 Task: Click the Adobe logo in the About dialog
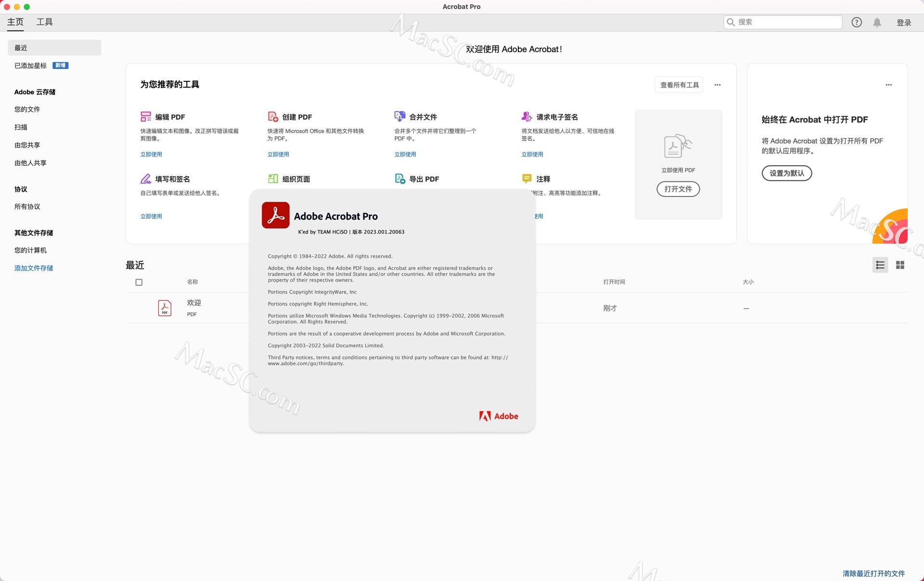tap(499, 416)
